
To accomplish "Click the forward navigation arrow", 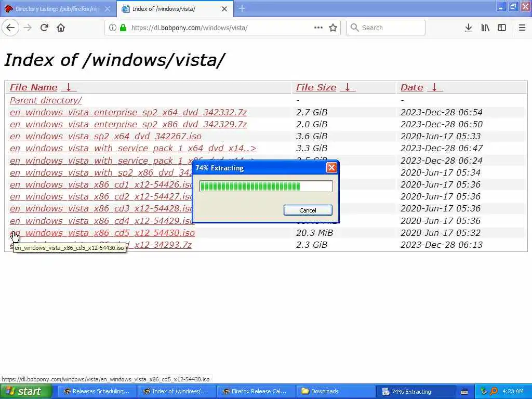I will point(28,28).
